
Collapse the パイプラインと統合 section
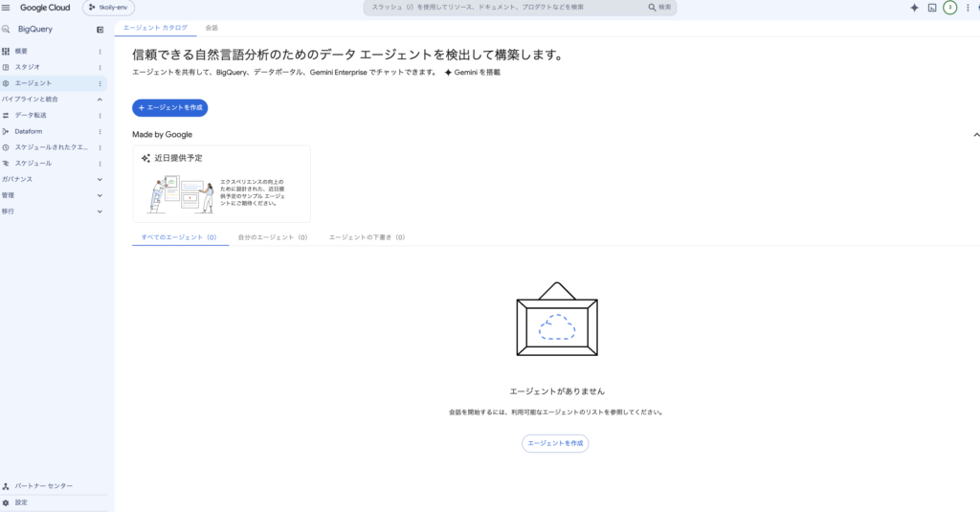[x=100, y=100]
